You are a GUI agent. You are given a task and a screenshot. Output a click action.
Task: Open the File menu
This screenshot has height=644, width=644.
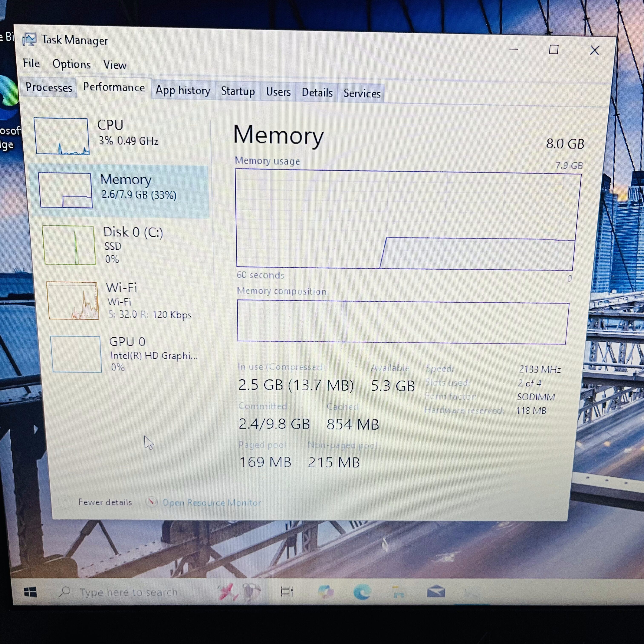(31, 63)
